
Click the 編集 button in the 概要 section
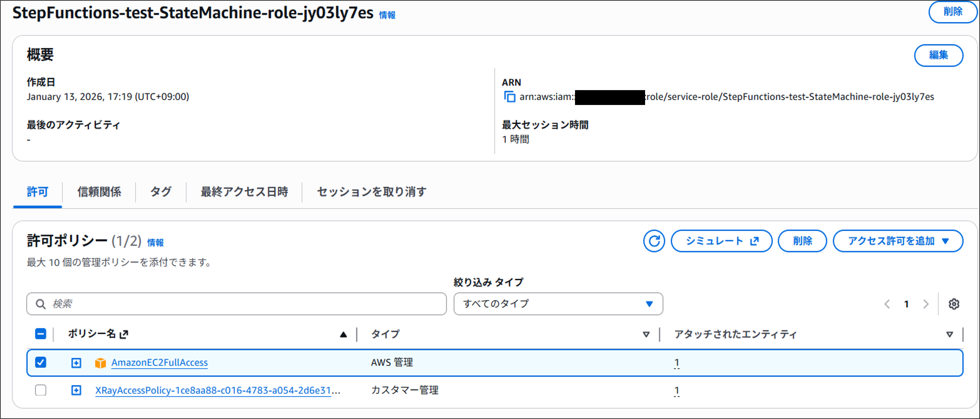939,55
